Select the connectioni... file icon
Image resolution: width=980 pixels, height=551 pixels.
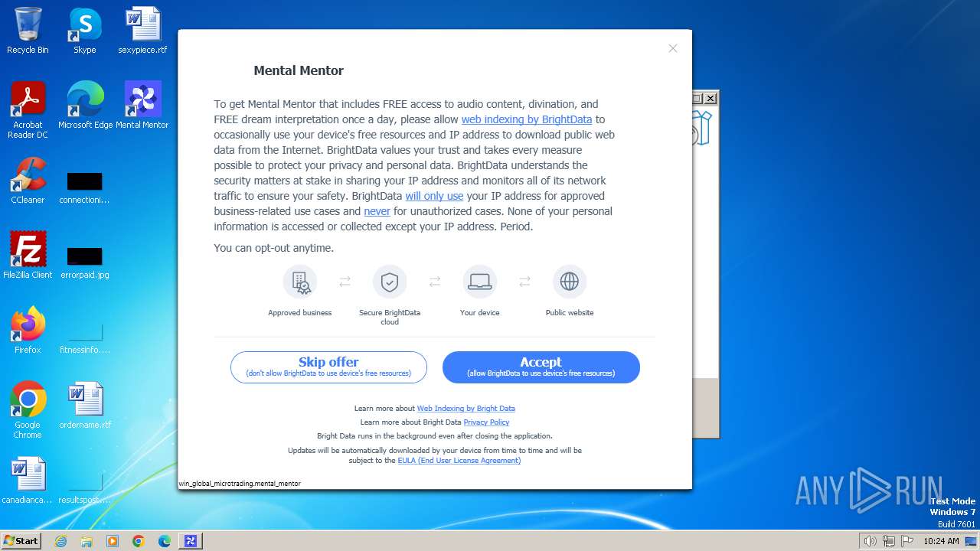84,188
